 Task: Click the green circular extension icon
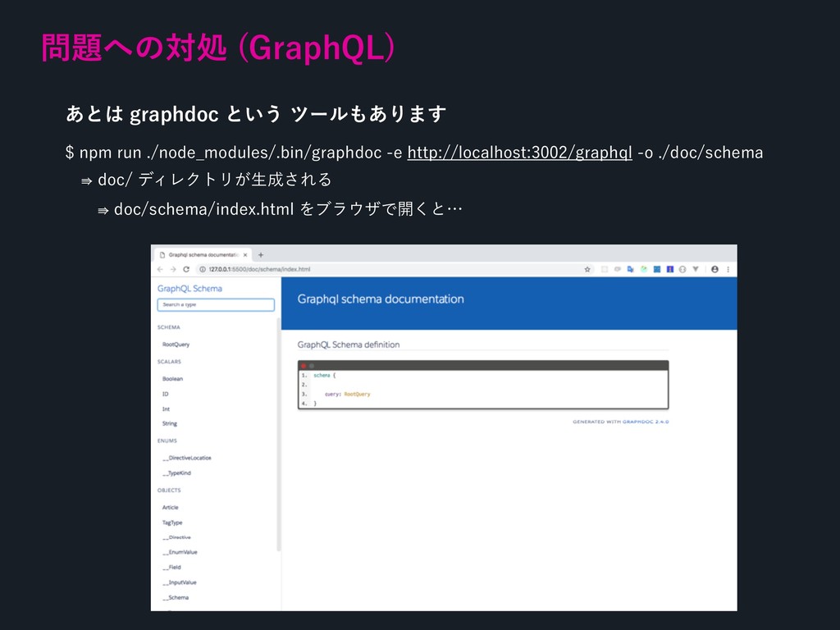(x=644, y=269)
